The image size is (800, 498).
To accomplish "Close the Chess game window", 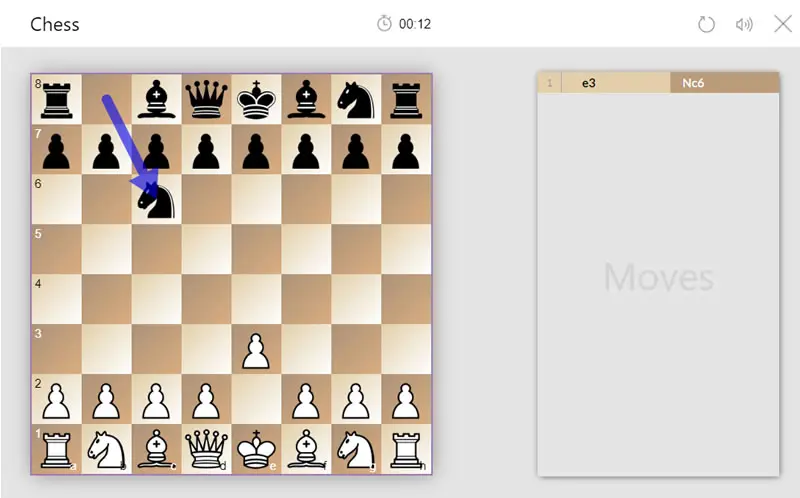I will click(x=783, y=23).
